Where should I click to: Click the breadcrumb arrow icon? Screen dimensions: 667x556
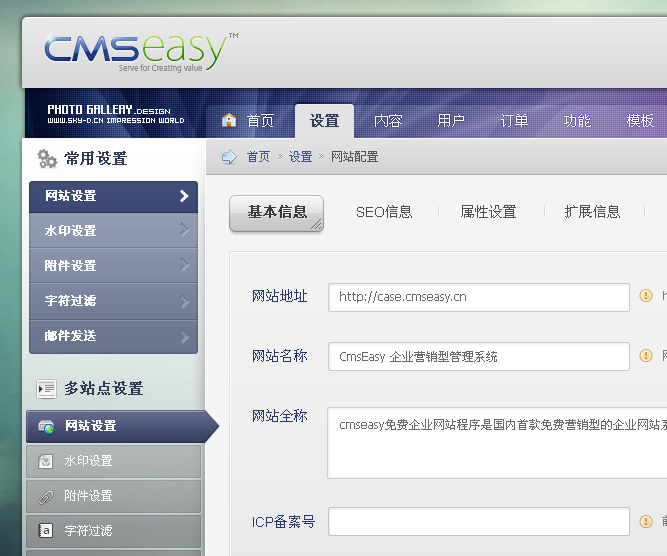click(x=229, y=157)
